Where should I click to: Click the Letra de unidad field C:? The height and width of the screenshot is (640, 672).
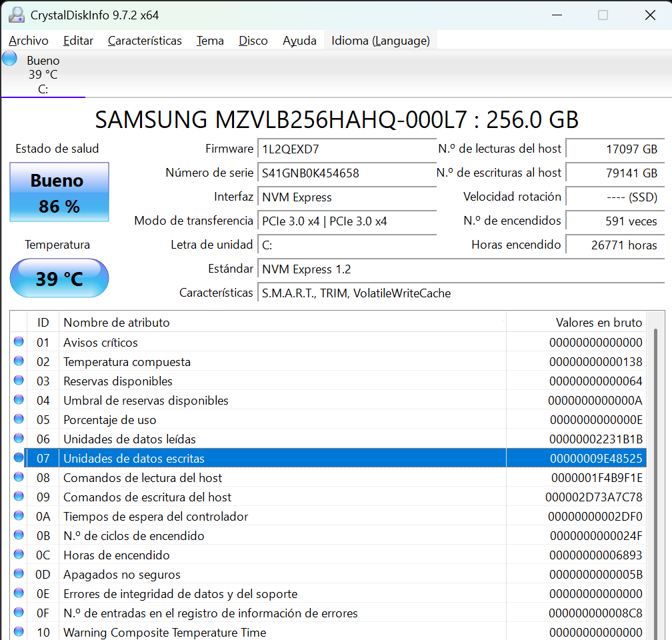tap(347, 245)
